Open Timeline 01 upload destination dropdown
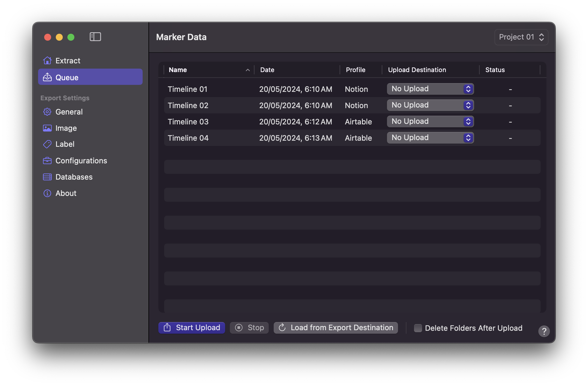 tap(430, 89)
